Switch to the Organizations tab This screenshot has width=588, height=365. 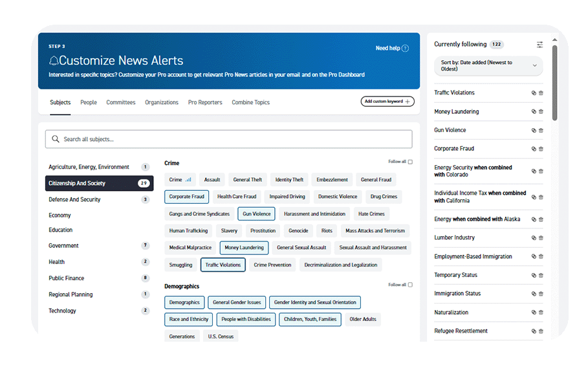[162, 102]
